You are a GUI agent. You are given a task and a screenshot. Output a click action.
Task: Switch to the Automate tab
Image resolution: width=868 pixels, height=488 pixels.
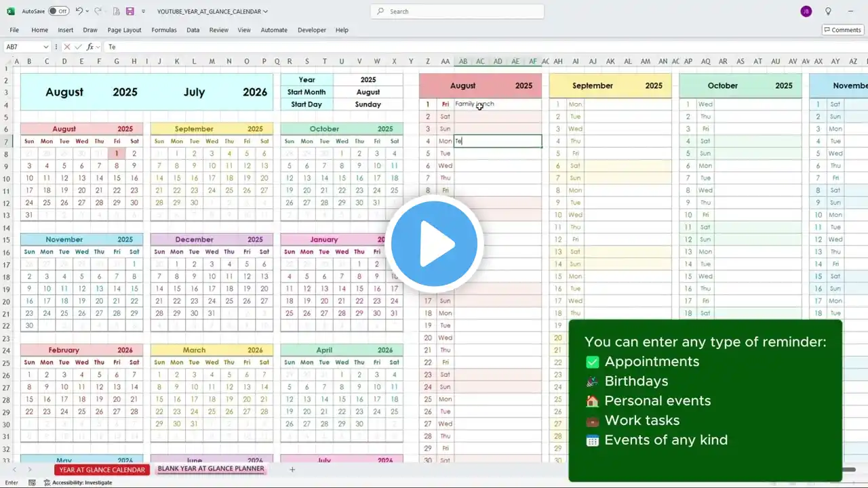point(274,30)
